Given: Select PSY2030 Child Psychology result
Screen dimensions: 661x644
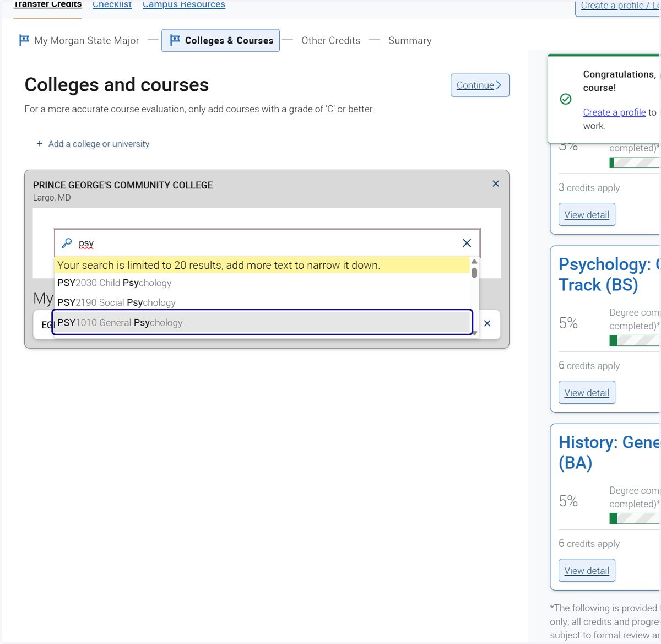Looking at the screenshot, I should click(x=262, y=283).
